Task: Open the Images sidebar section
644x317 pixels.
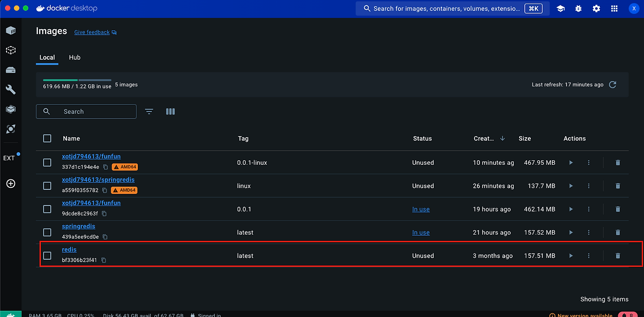Action: (11, 50)
